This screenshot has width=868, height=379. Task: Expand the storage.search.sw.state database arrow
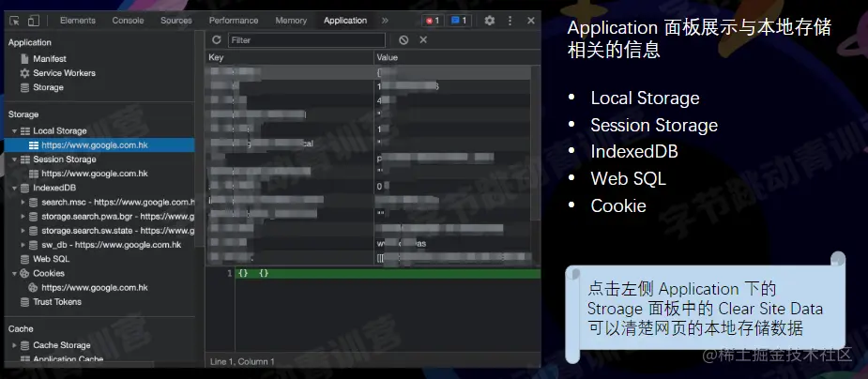(x=23, y=231)
